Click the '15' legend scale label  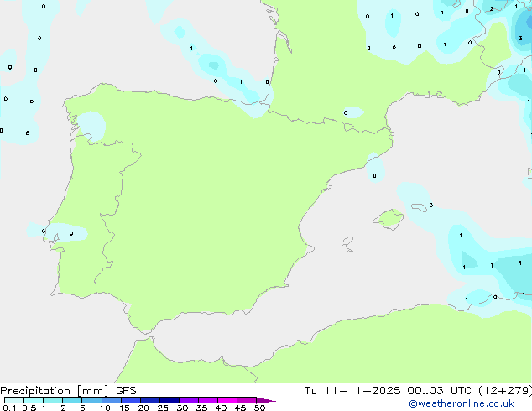tap(124, 408)
